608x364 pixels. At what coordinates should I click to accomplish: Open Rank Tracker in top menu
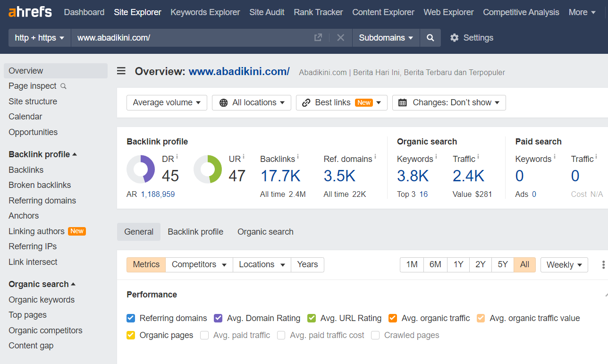(318, 12)
